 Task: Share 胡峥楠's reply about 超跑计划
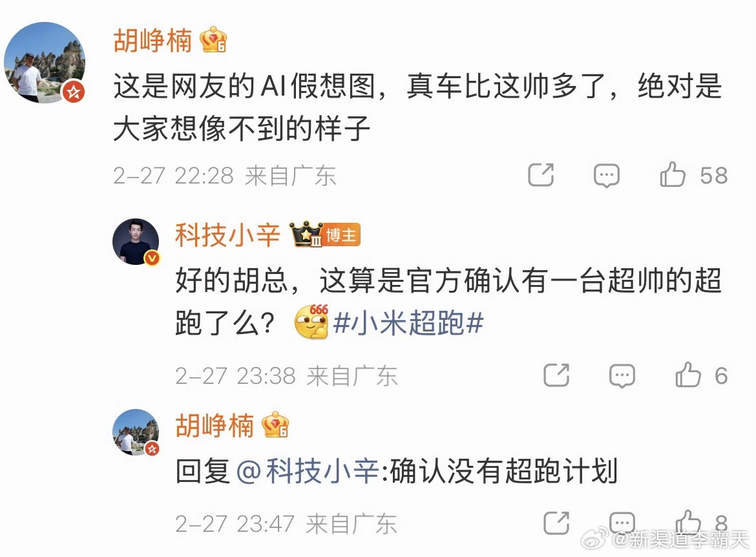click(556, 523)
